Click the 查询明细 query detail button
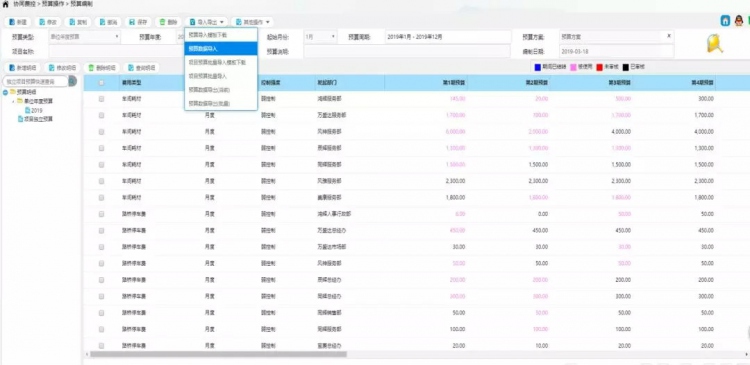 142,68
